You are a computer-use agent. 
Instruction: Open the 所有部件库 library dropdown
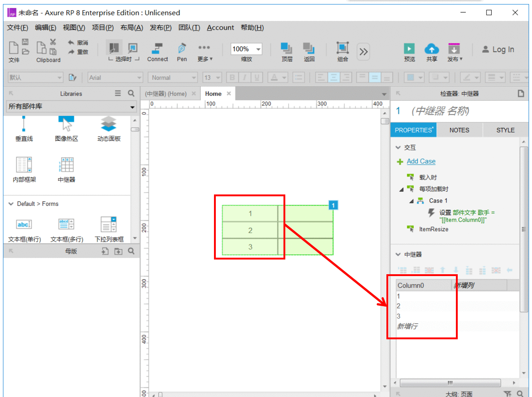(71, 107)
